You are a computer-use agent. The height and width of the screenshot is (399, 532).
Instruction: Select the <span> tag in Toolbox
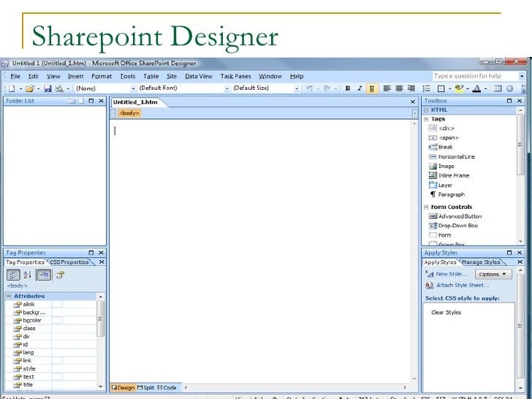[444, 137]
